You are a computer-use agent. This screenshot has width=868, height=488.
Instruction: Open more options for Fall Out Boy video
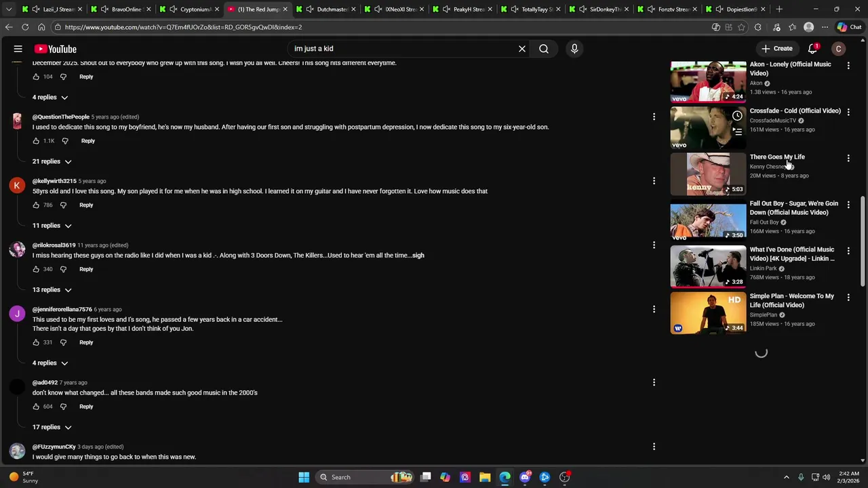[x=848, y=204]
